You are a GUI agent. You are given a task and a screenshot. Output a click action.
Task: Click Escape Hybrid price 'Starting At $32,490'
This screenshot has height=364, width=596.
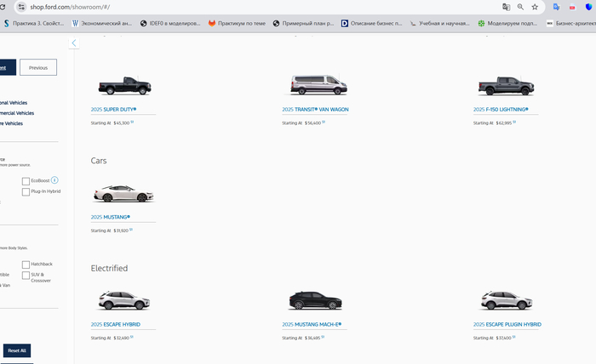coord(112,338)
